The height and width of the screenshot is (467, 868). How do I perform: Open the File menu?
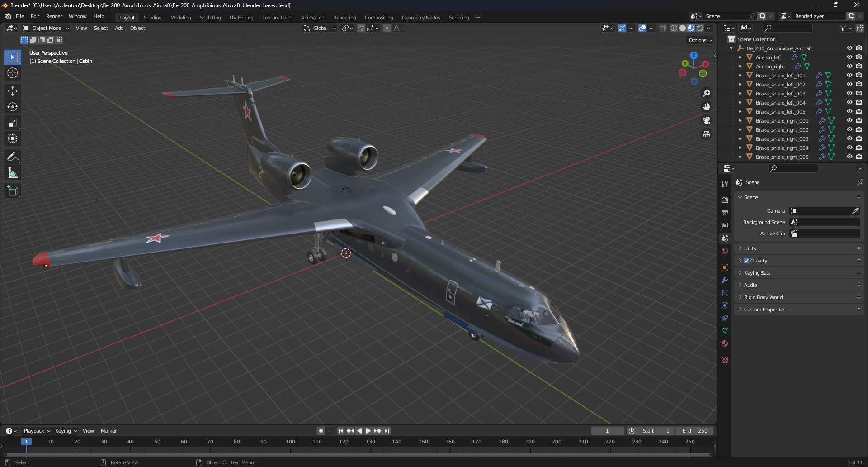(20, 16)
